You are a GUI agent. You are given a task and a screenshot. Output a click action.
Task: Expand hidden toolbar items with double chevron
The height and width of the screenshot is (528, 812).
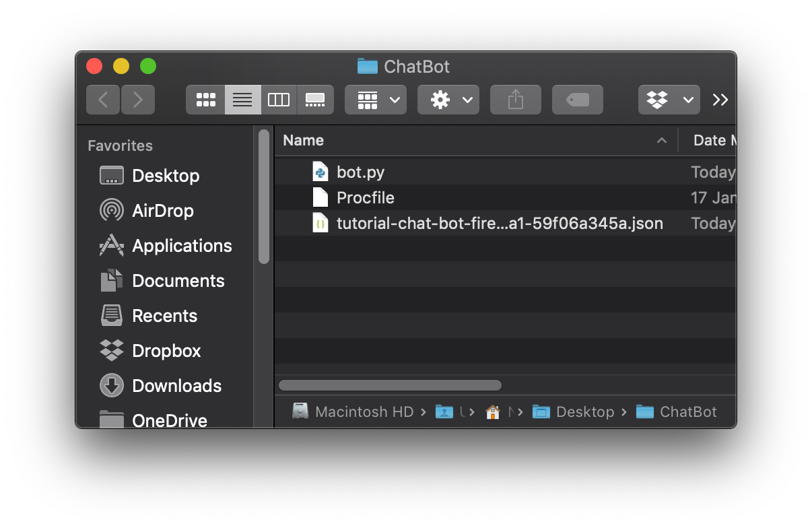tap(720, 99)
